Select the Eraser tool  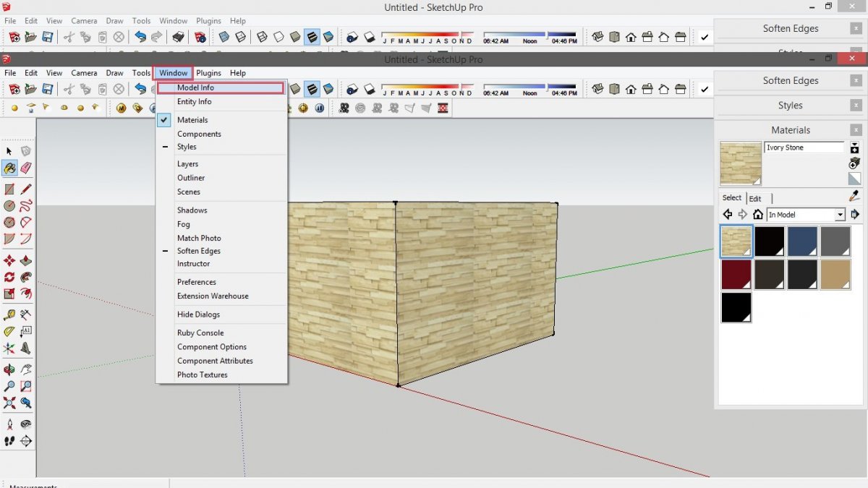pos(27,167)
